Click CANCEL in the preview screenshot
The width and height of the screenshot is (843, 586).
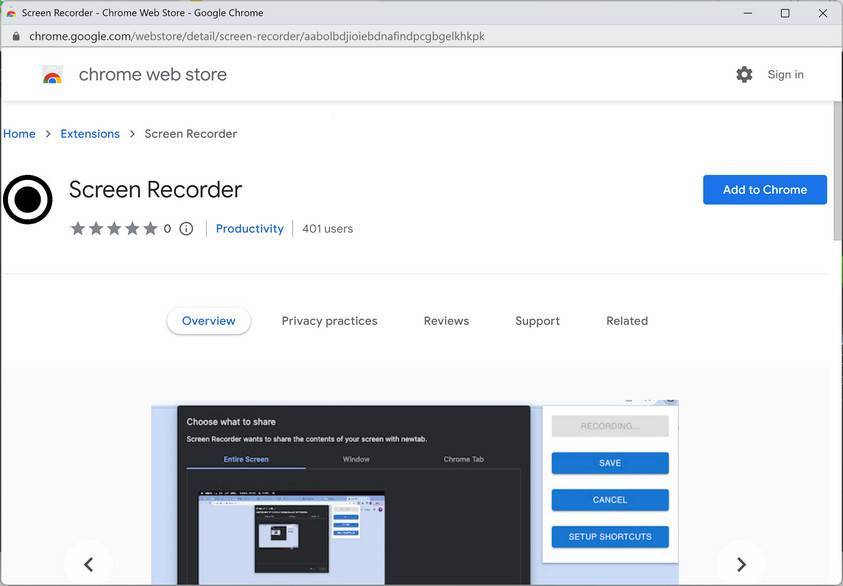(610, 500)
